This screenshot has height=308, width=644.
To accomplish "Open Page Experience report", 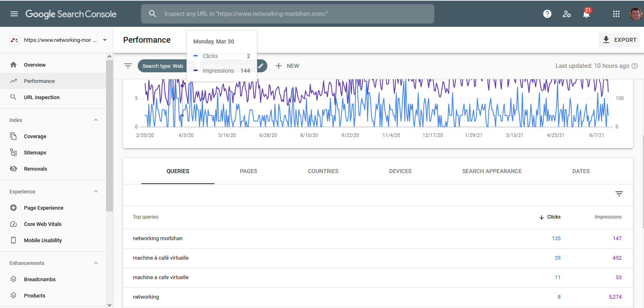I will point(53,208).
